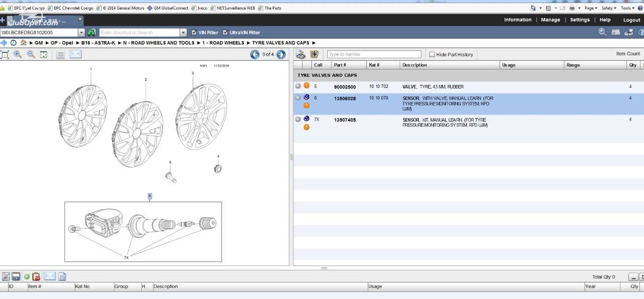Screen dimensions: 644x299
Task: Expand the row for part 13506028
Action: pyautogui.click(x=298, y=97)
